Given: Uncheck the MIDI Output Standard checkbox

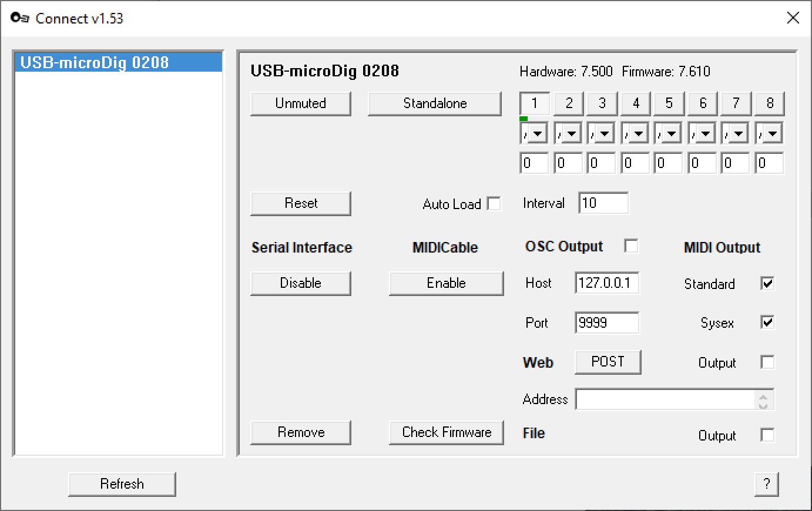Looking at the screenshot, I should [x=767, y=284].
